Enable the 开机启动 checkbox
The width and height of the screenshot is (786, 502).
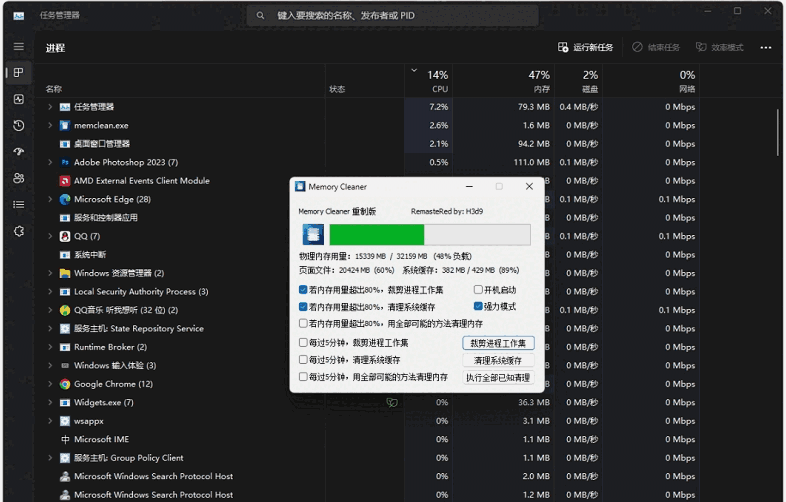tap(478, 290)
